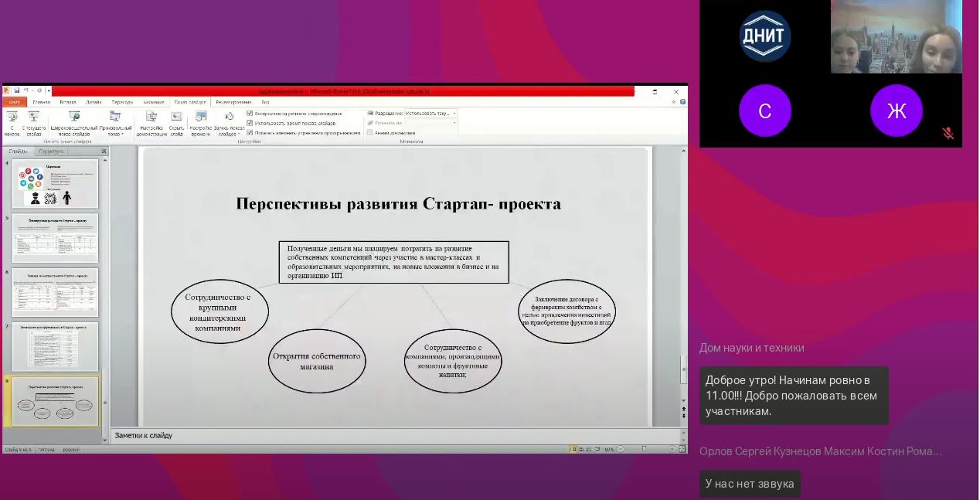
Task: Click Rehearse Timings button
Action: click(201, 124)
